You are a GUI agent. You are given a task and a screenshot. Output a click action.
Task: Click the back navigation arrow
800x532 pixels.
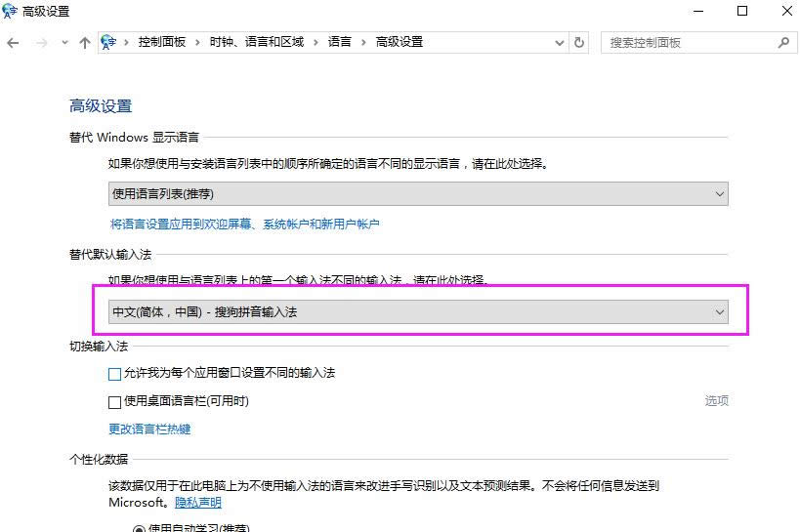pyautogui.click(x=13, y=43)
